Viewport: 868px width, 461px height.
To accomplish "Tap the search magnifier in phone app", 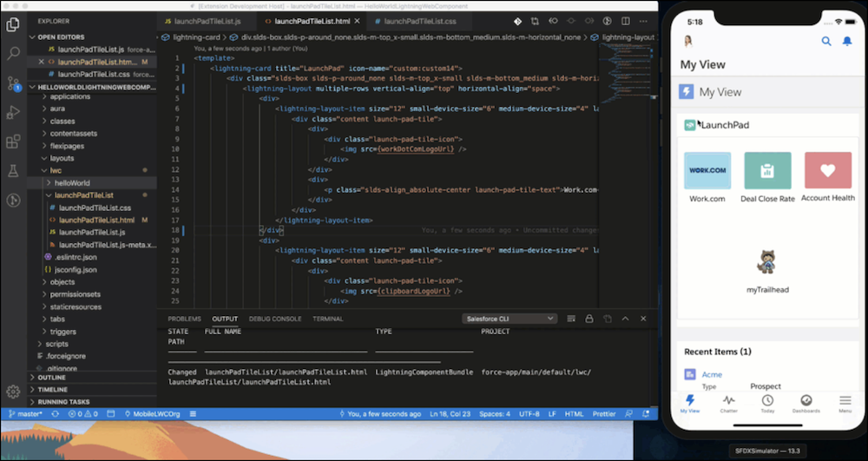I will click(826, 41).
